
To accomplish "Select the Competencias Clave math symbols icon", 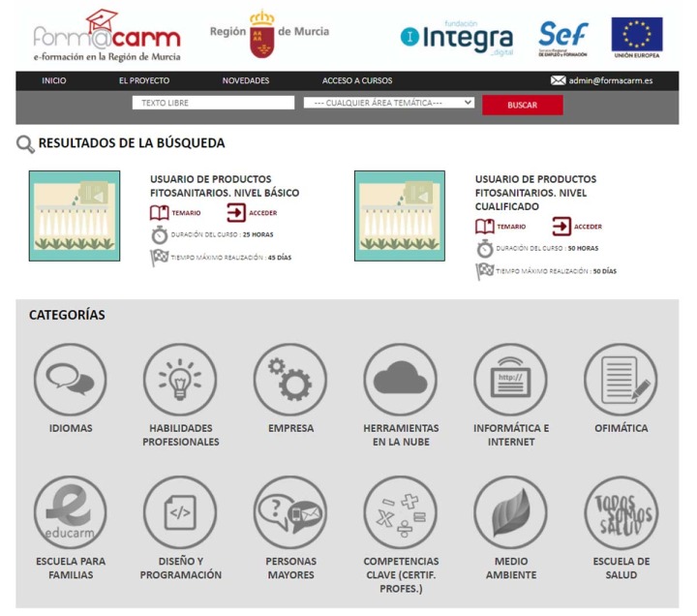I will 401,512.
